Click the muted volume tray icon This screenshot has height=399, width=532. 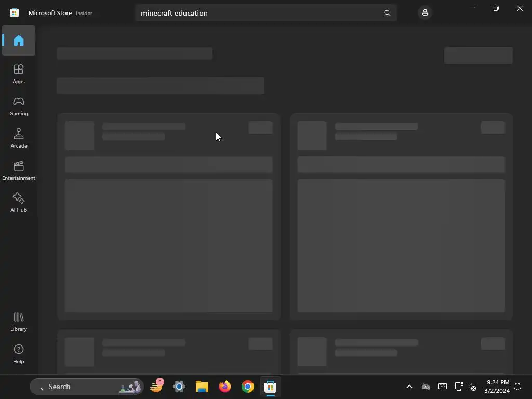point(472,387)
